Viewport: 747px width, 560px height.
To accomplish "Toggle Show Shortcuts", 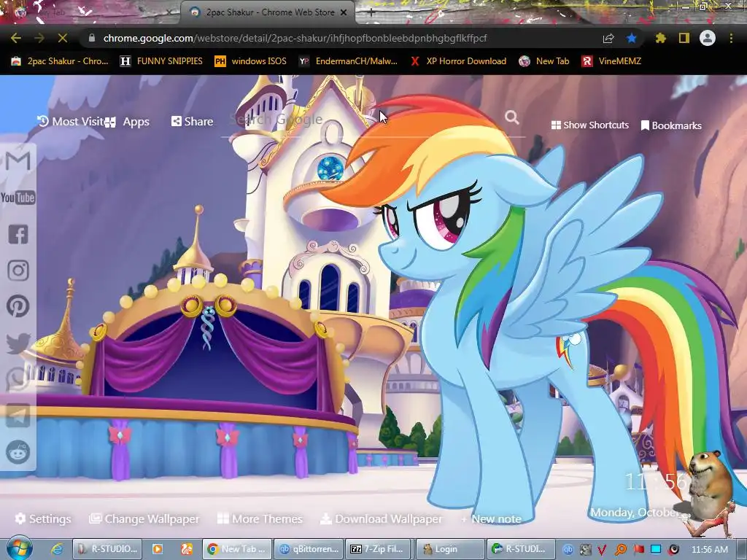I will 589,125.
